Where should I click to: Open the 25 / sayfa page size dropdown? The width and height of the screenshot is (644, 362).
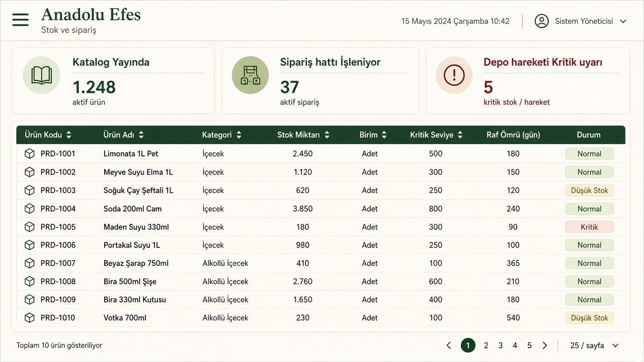coord(594,345)
